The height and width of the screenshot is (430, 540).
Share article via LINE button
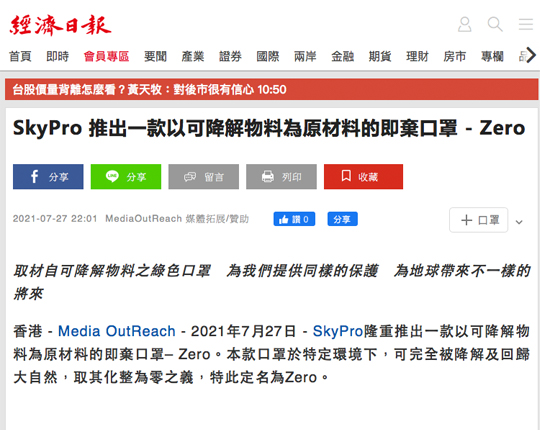click(126, 177)
